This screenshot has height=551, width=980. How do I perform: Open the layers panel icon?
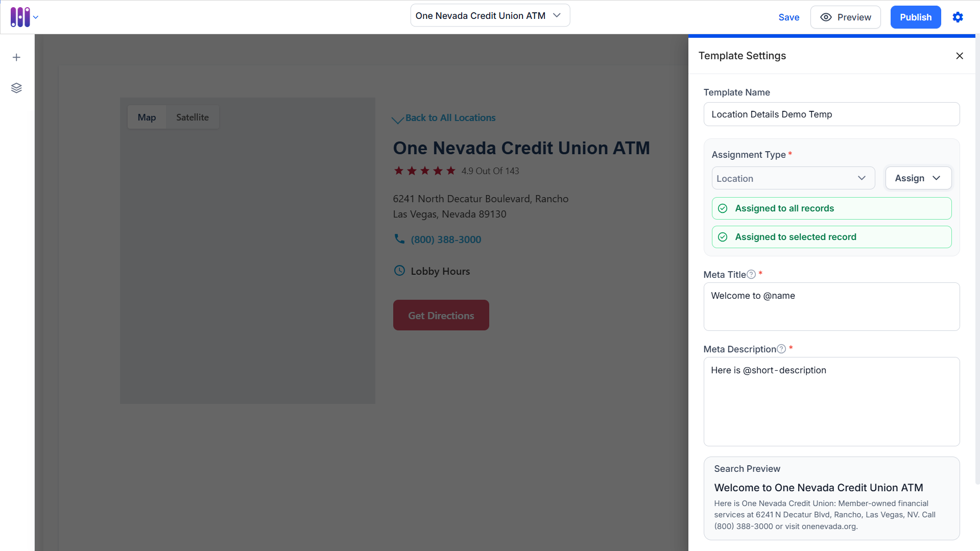tap(16, 88)
